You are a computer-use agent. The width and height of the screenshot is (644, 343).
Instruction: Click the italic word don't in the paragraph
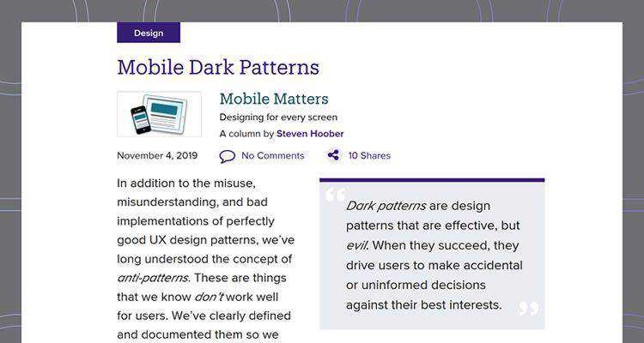(210, 298)
